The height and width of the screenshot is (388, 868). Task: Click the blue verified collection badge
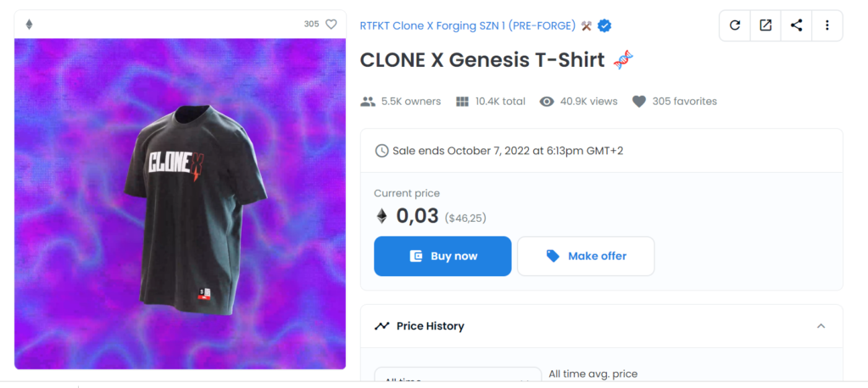[x=604, y=25]
